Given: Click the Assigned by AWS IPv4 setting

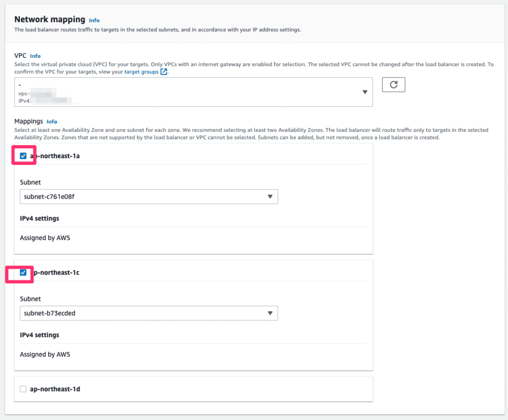Looking at the screenshot, I should 45,238.
